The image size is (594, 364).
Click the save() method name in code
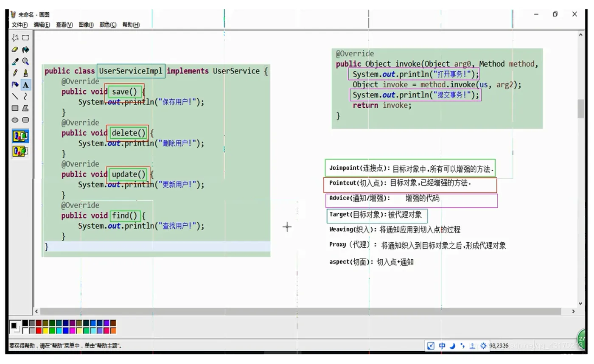click(x=124, y=92)
